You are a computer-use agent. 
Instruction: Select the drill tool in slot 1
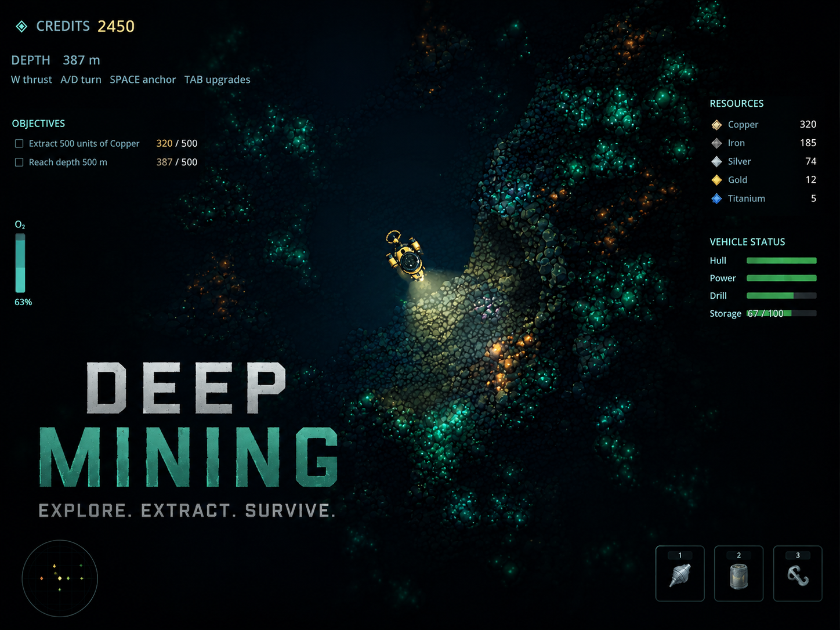click(x=680, y=573)
